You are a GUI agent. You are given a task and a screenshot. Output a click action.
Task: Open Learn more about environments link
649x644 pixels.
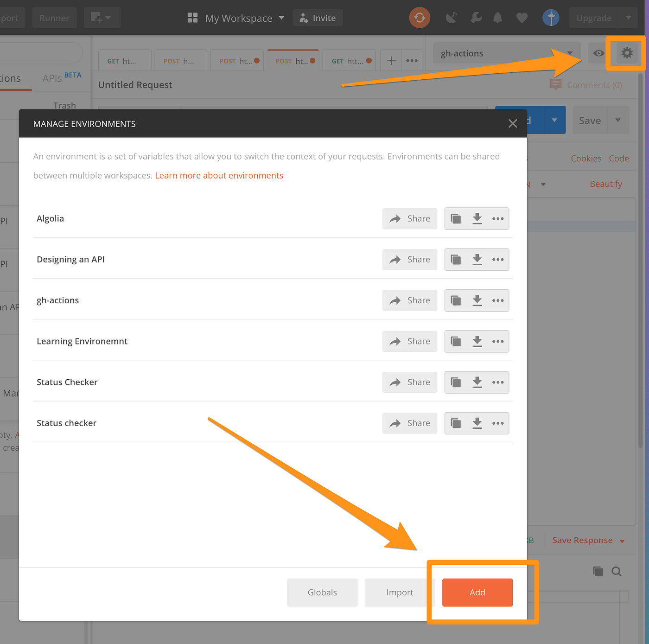[219, 176]
